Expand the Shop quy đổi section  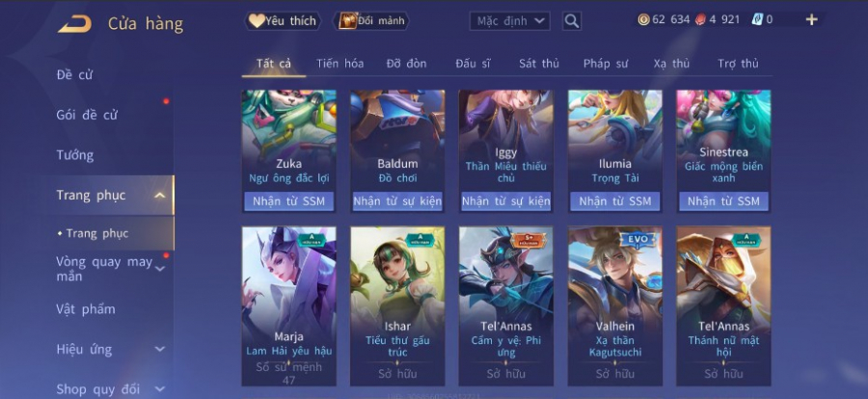point(159,389)
